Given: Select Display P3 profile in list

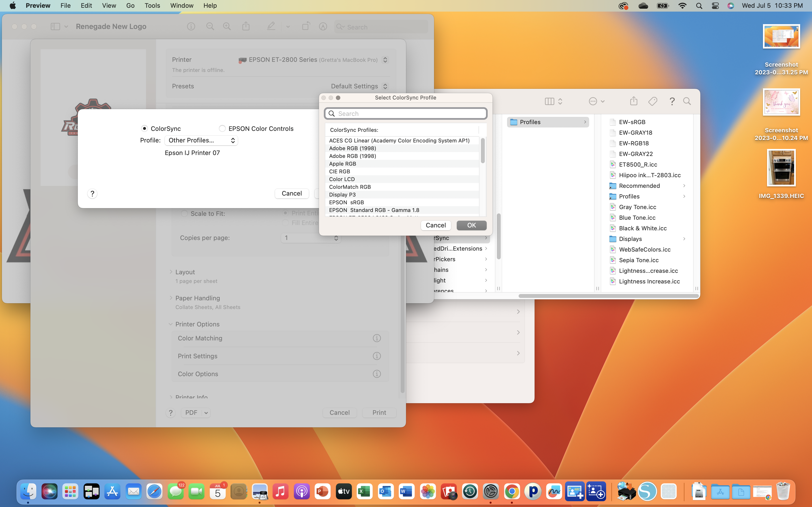Looking at the screenshot, I should coord(342,195).
